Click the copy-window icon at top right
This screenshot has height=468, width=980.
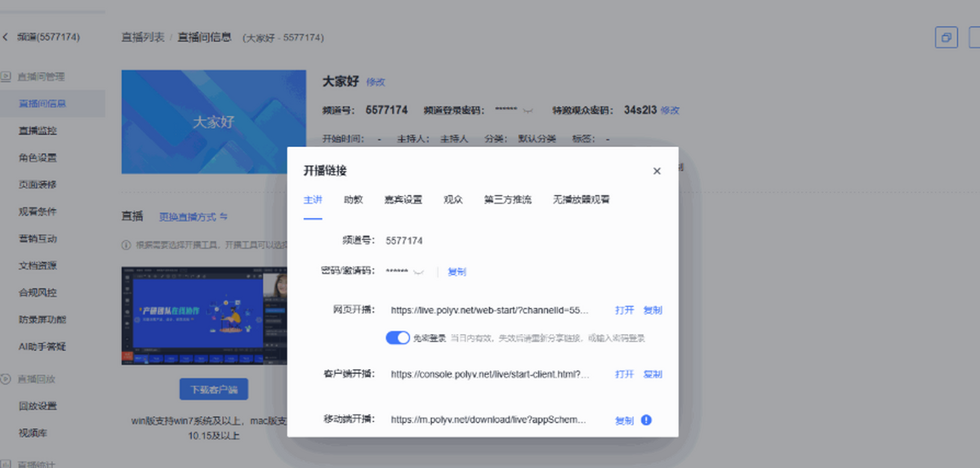tap(946, 38)
